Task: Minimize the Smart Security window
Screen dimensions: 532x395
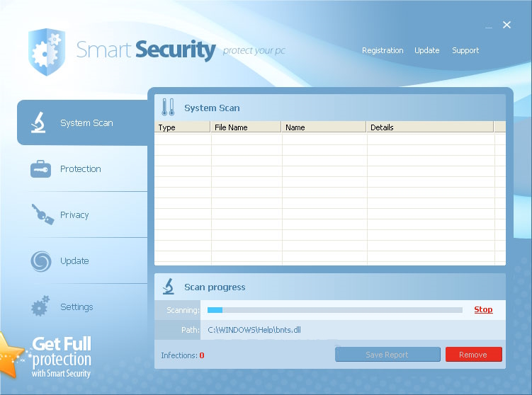Action: 488,27
